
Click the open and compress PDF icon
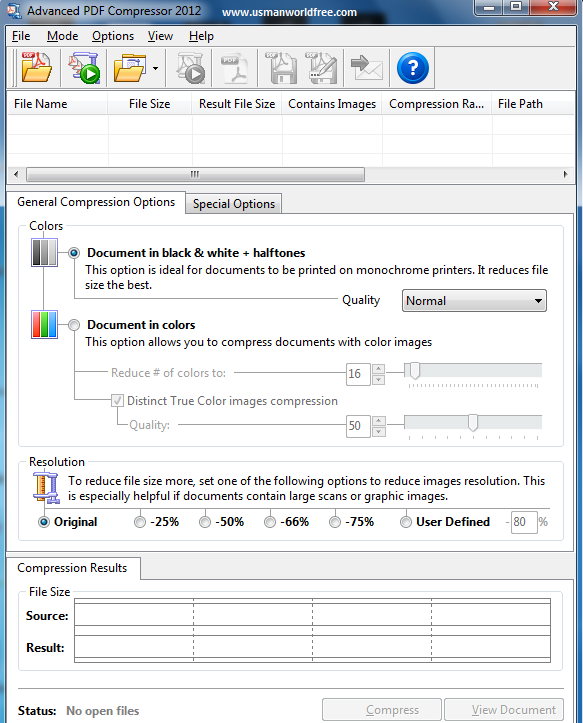pos(84,68)
